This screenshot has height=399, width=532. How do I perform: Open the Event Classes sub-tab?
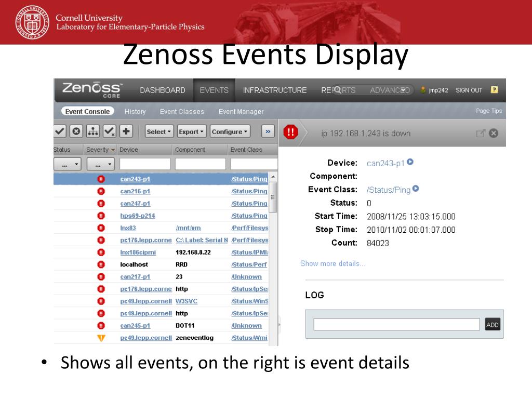click(182, 111)
